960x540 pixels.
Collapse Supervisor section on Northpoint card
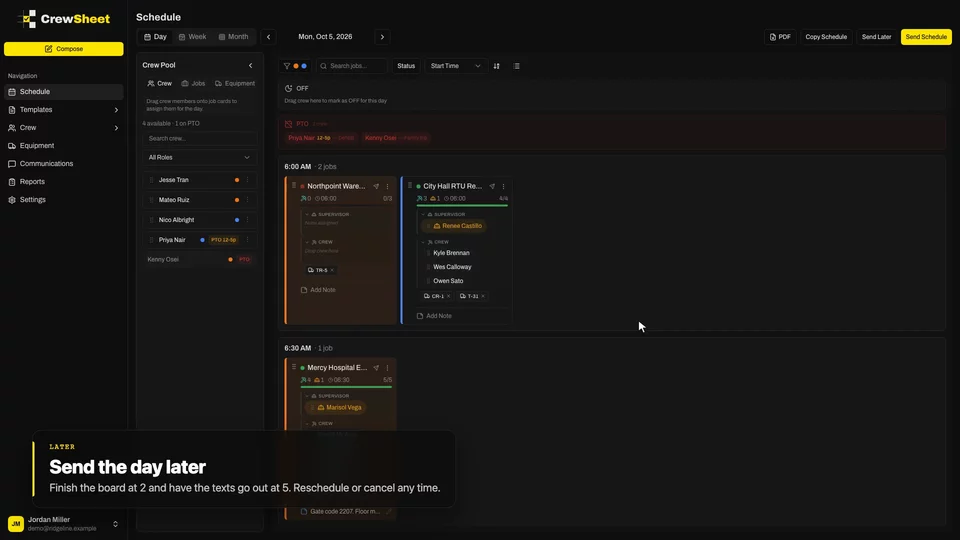coord(307,215)
